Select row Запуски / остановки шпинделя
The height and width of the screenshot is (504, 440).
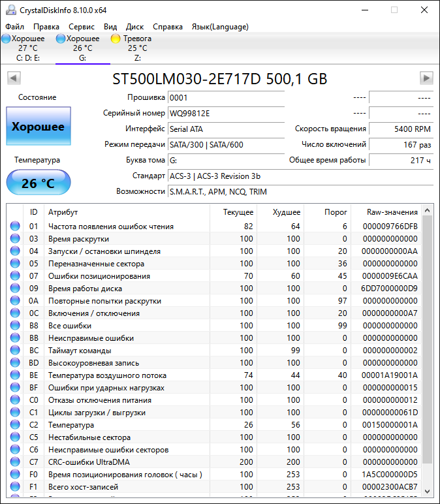tap(214, 251)
